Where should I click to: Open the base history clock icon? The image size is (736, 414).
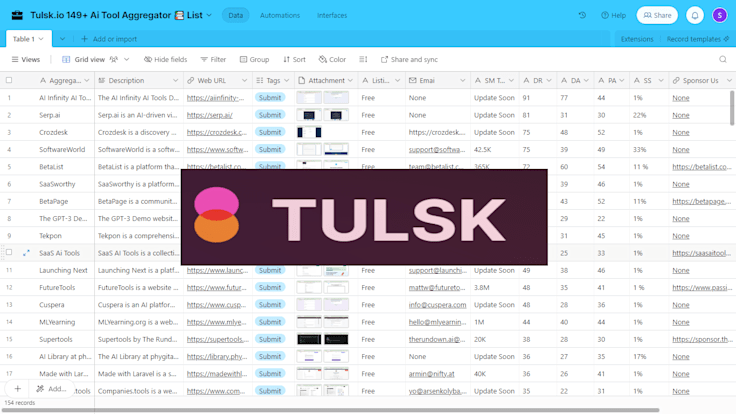coord(582,15)
